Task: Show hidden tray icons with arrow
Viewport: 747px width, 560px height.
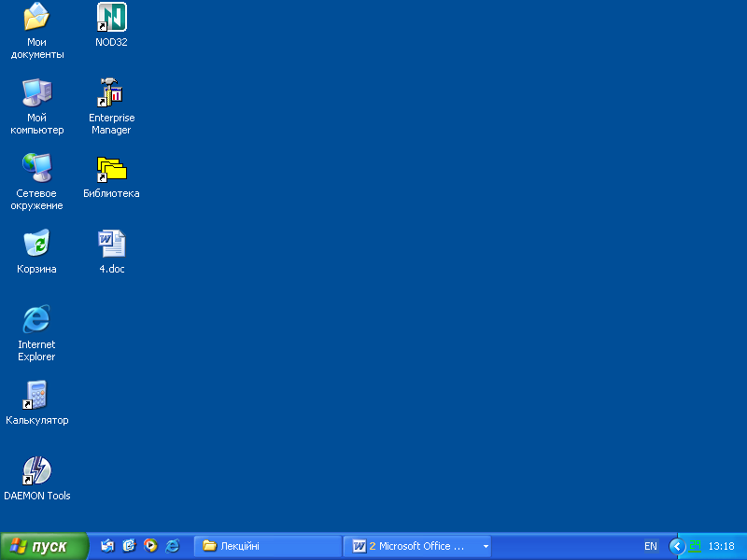Action: click(677, 546)
